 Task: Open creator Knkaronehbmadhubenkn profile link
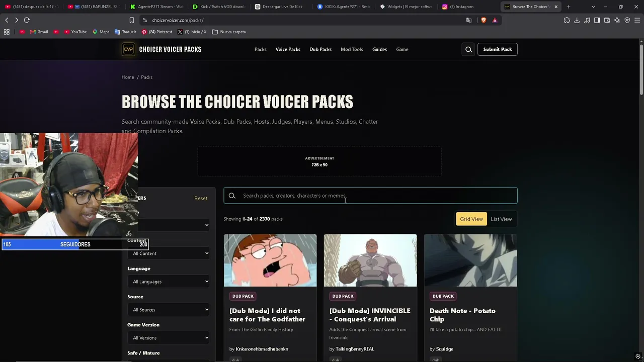pos(262,349)
